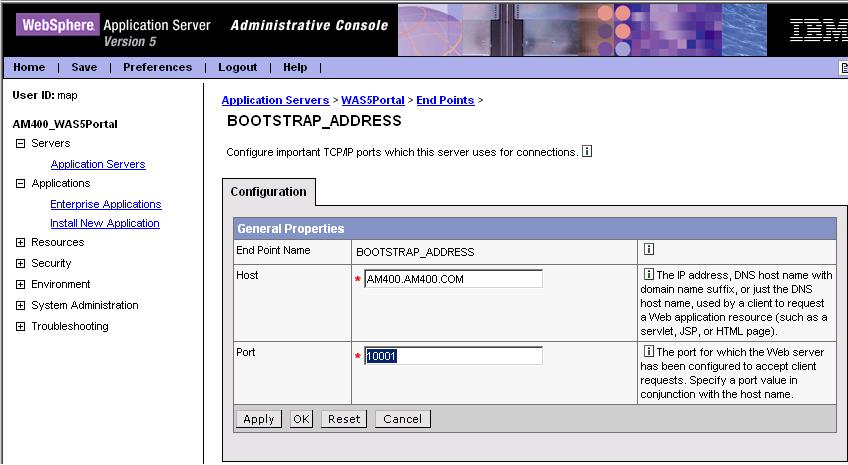The height and width of the screenshot is (465, 848).
Task: Click the Resources label in the tree
Action: coord(58,242)
